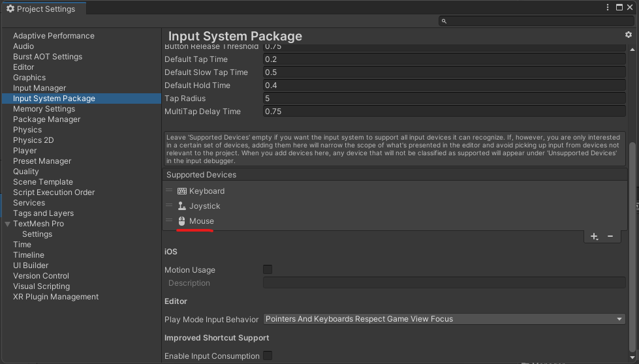Click the Joystick device icon
The image size is (639, 364).
pyautogui.click(x=182, y=206)
